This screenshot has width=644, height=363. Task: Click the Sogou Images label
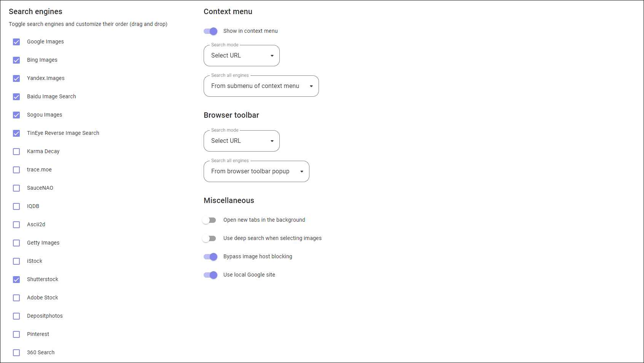coord(45,115)
